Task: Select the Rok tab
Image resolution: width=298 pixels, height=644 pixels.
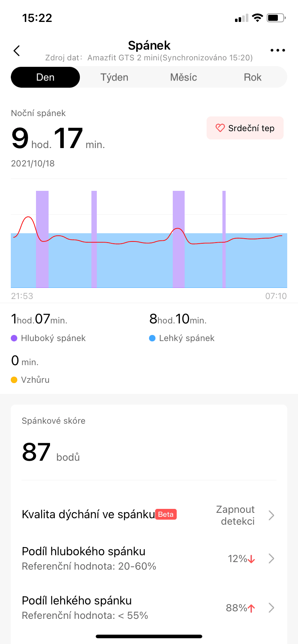Action: [253, 77]
